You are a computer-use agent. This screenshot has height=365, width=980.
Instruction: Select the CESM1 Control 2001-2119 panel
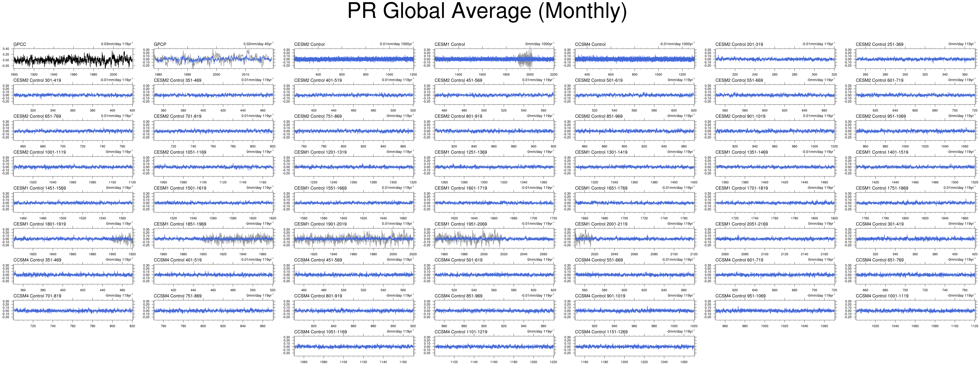(x=634, y=238)
